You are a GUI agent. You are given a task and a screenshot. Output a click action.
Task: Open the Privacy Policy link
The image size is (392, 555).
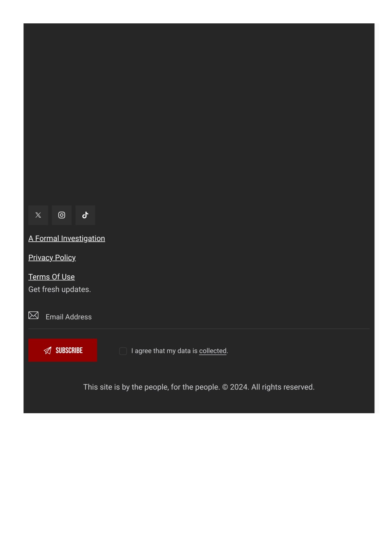click(52, 257)
